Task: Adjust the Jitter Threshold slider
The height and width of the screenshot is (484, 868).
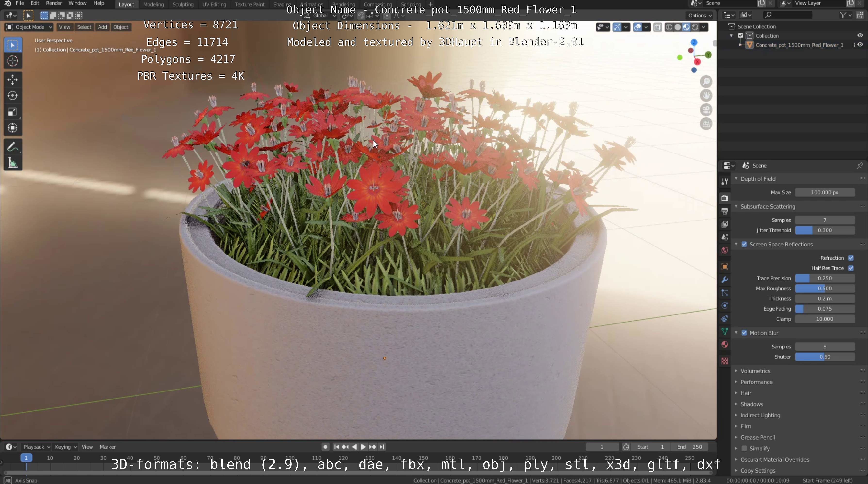Action: (825, 230)
